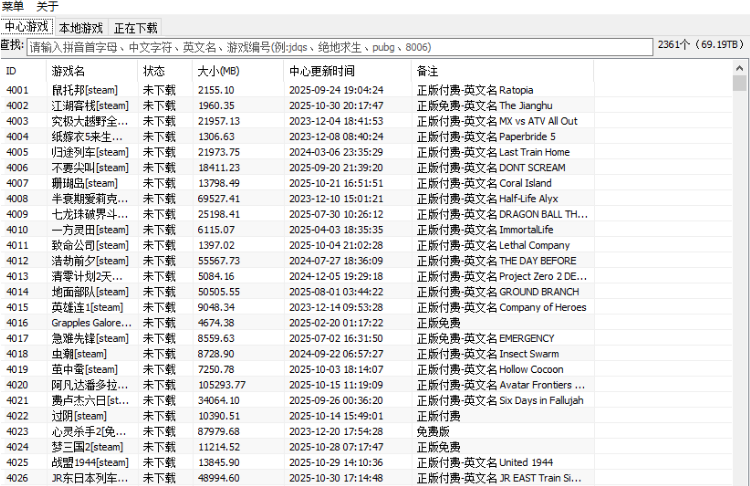750x486 pixels.
Task: Sort list by ID column header
Action: 22,71
